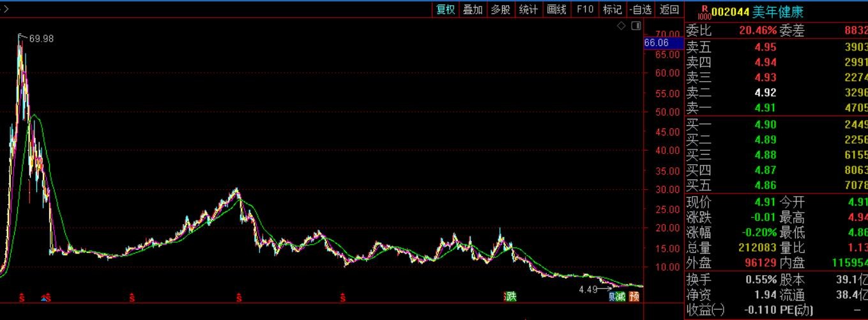Switch to 多股 multi-stock view
Viewport: 868px width, 320px height.
click(x=501, y=10)
